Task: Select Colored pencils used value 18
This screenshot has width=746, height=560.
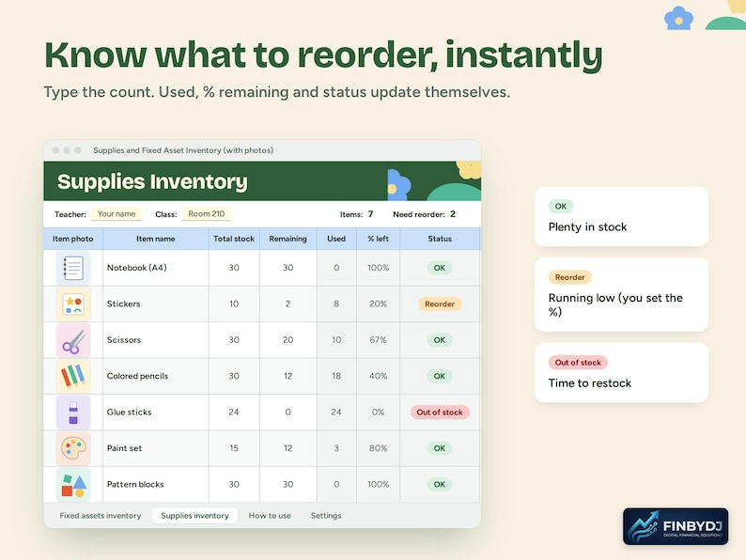Action: pos(336,376)
